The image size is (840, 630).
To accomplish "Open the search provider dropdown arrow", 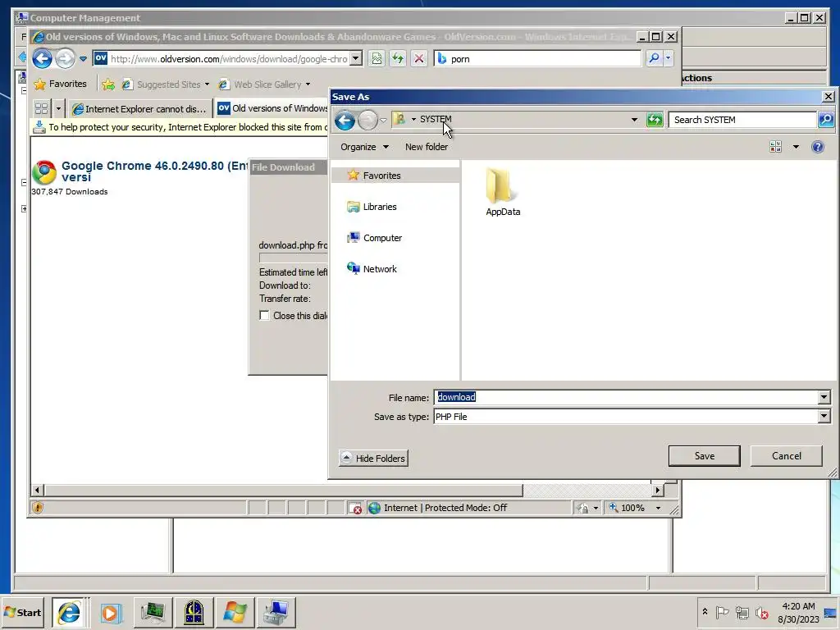I will click(668, 58).
